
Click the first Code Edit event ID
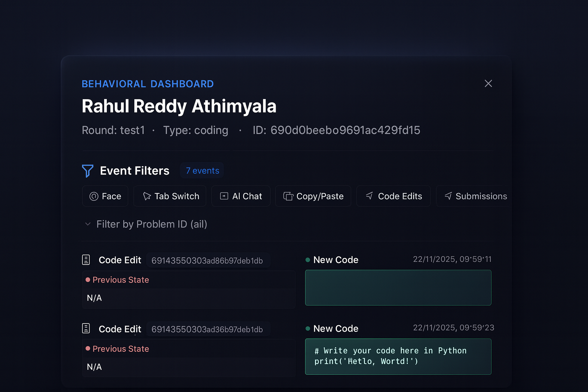coord(207,261)
